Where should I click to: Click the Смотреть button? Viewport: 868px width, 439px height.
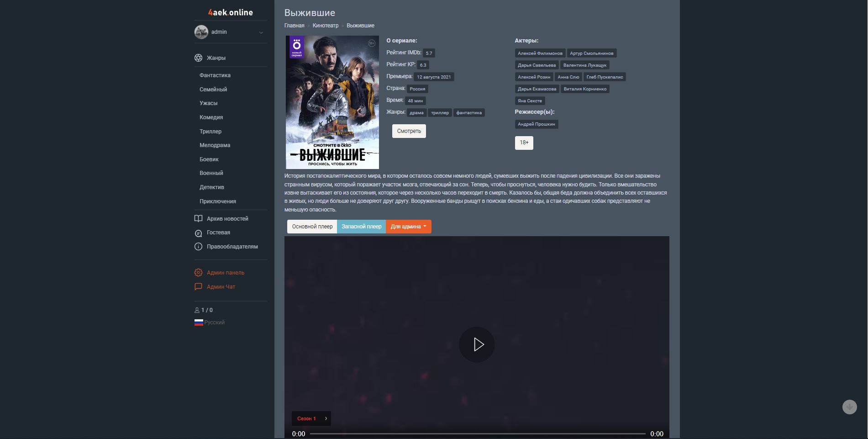(409, 131)
